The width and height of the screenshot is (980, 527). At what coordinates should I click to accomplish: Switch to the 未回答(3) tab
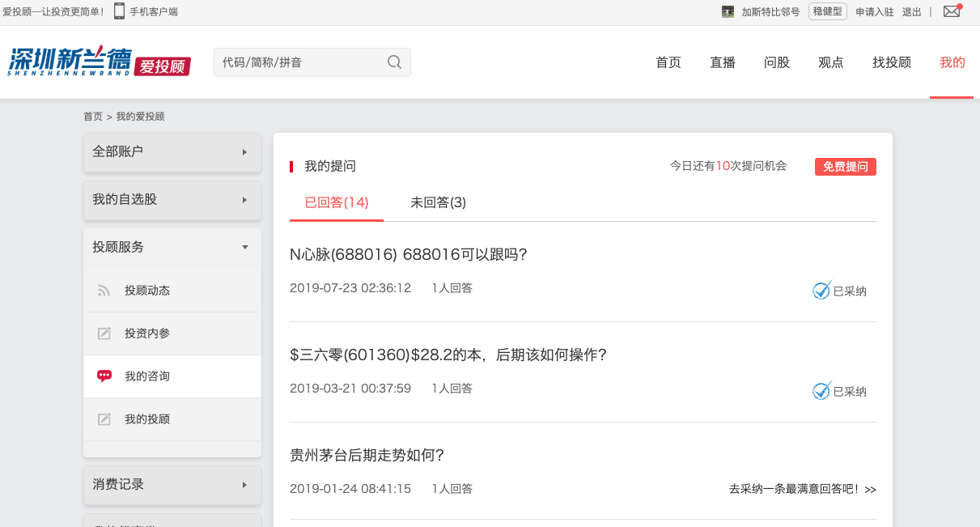pyautogui.click(x=438, y=202)
